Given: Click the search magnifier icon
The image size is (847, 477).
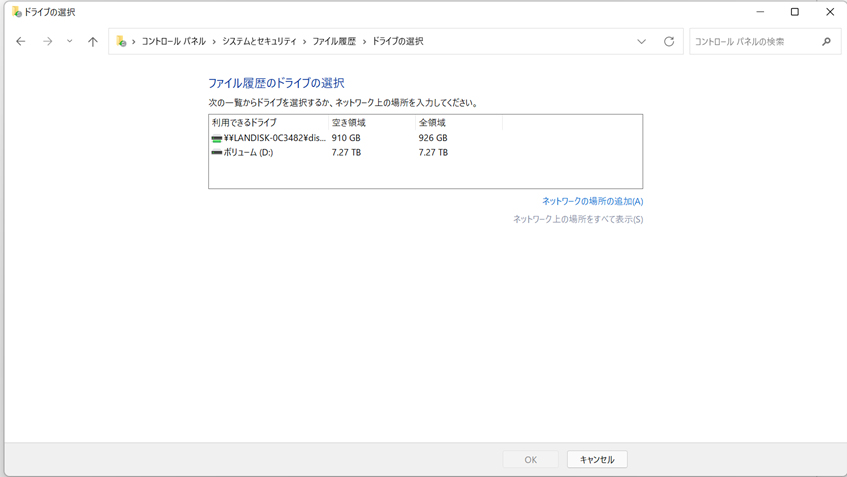Looking at the screenshot, I should point(826,42).
